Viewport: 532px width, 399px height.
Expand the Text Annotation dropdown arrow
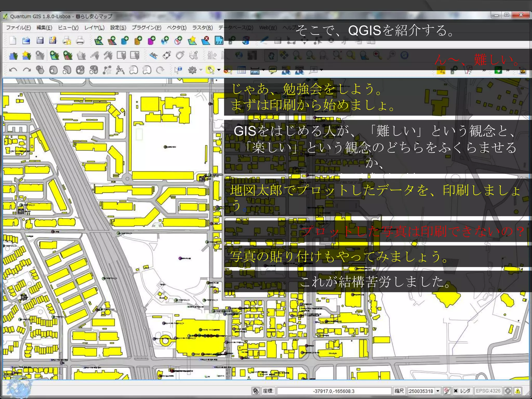(x=322, y=70)
